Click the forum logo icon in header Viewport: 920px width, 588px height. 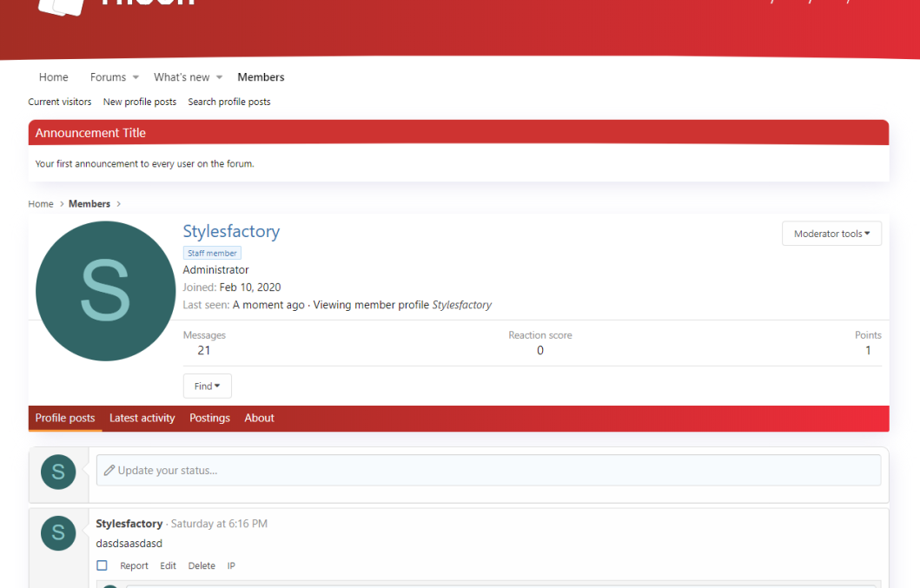click(x=63, y=5)
